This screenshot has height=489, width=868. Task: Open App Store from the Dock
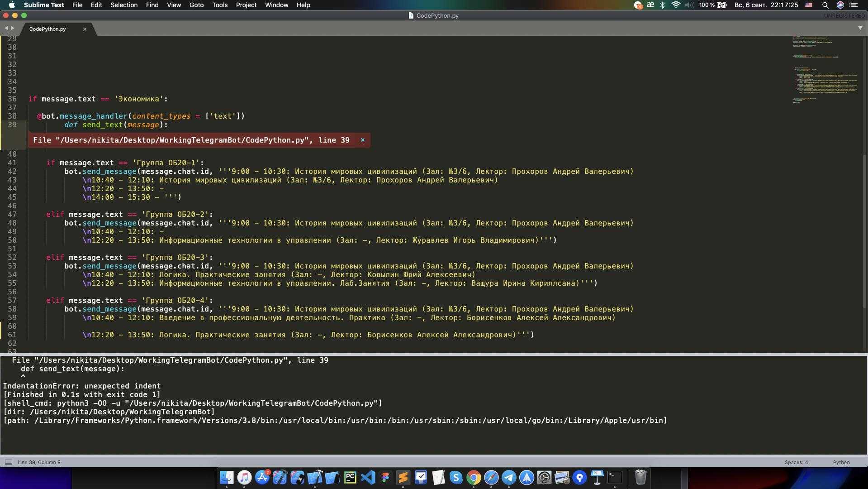[262, 477]
